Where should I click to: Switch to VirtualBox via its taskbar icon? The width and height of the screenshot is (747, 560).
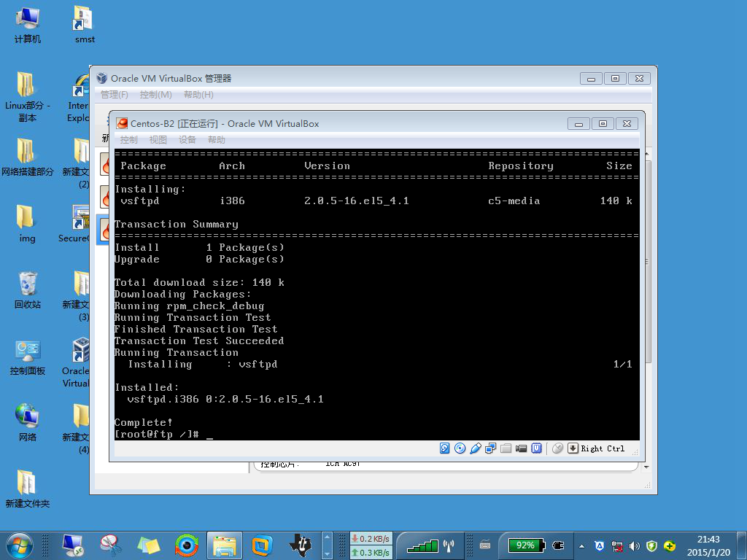[x=262, y=545]
